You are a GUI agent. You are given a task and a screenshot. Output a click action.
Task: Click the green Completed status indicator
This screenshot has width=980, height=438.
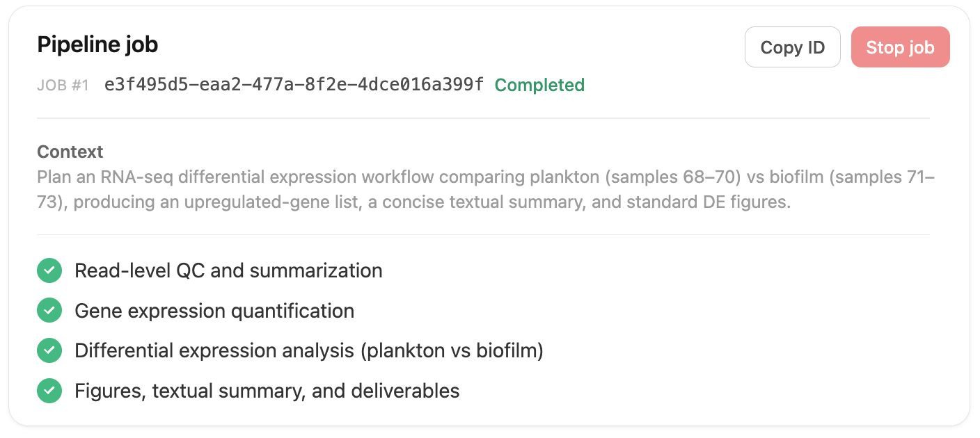click(x=539, y=85)
